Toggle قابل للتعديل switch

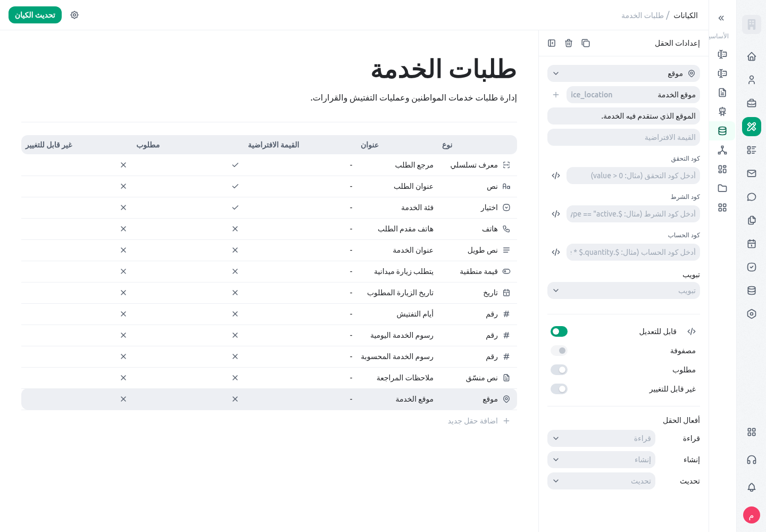[559, 331]
